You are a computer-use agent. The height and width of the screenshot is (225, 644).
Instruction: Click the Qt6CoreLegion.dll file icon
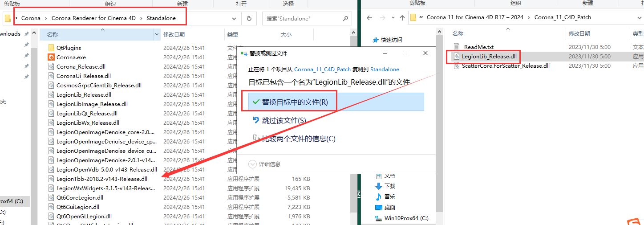(52, 197)
